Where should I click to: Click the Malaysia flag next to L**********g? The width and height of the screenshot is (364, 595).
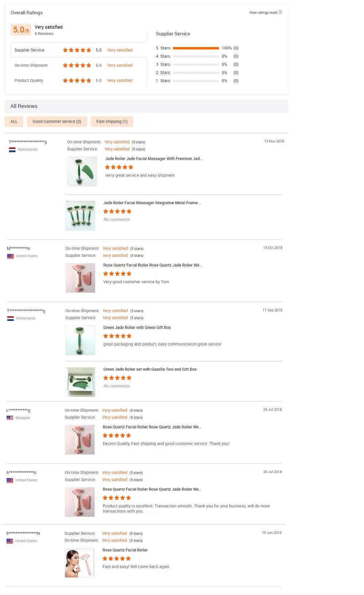coord(11,417)
